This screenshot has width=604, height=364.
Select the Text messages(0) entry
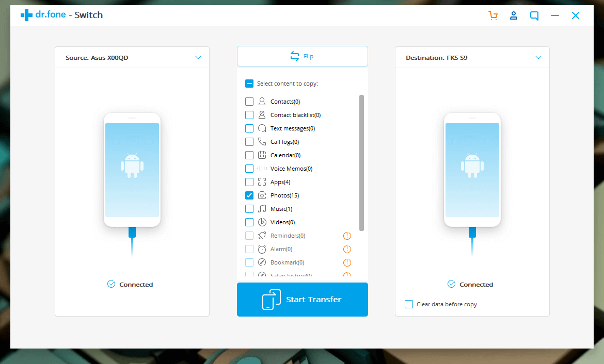click(x=292, y=128)
